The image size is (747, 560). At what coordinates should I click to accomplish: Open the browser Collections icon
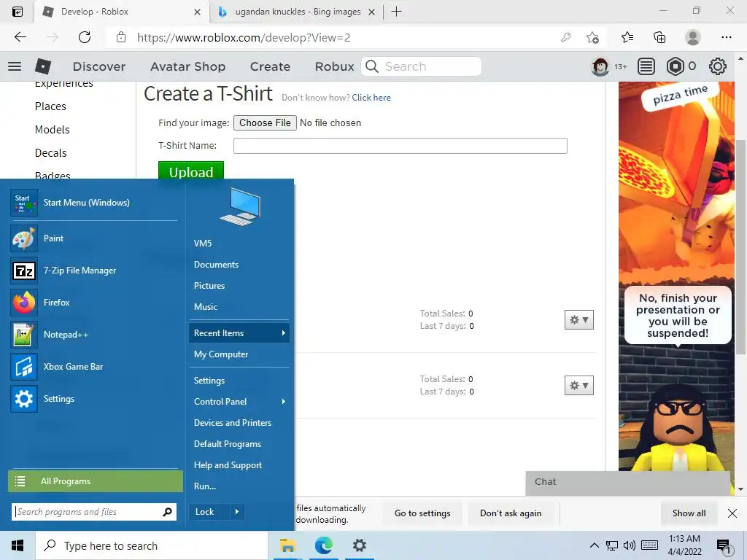pos(659,37)
